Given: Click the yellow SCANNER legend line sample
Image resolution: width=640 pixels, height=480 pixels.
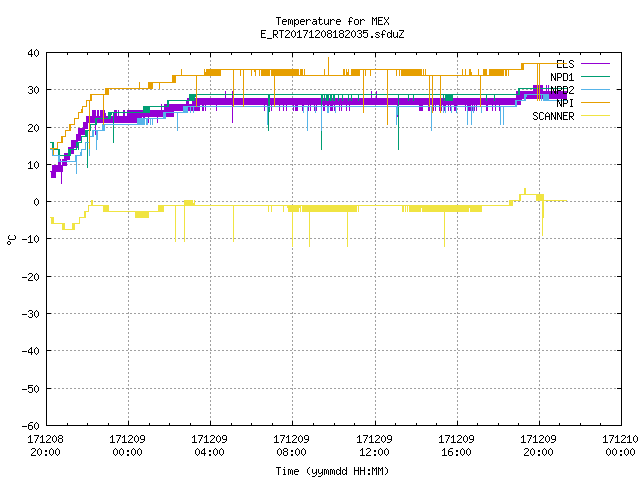Looking at the screenshot, I should click(595, 116).
